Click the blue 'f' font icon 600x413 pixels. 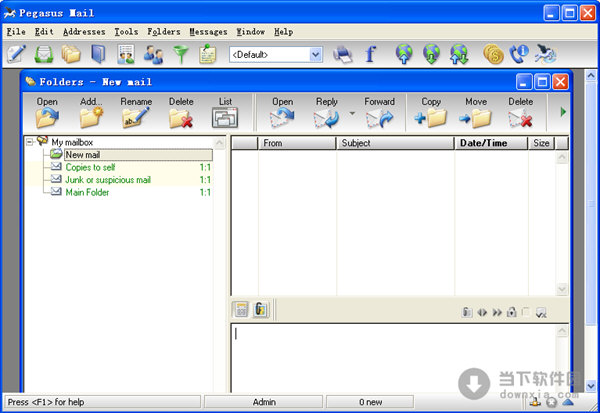370,54
